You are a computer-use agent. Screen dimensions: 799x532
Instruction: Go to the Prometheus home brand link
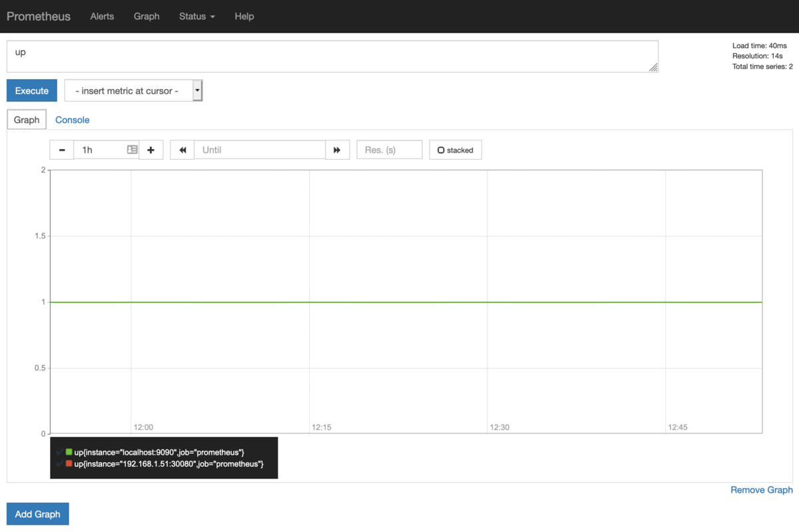tap(39, 17)
